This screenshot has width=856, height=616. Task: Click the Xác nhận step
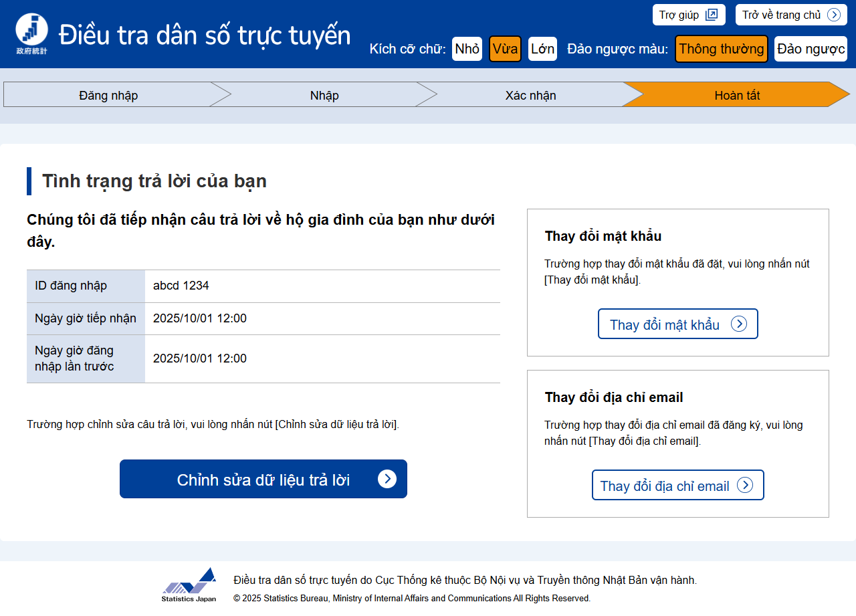click(530, 95)
